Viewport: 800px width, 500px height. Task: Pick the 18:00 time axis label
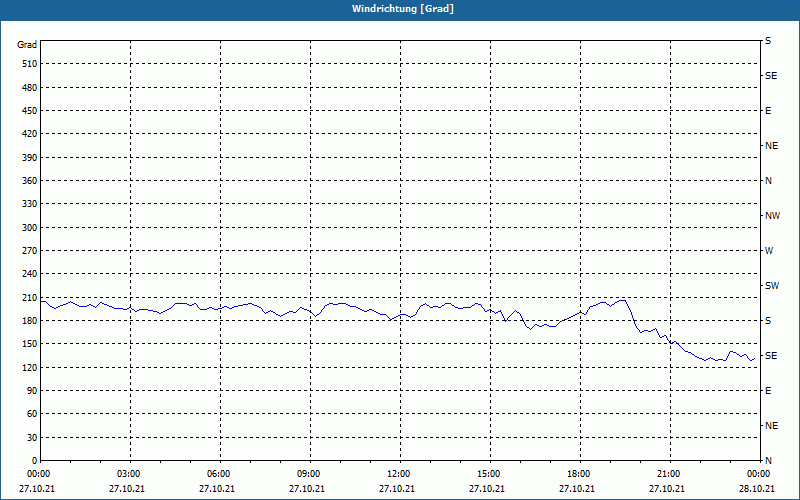pos(579,474)
